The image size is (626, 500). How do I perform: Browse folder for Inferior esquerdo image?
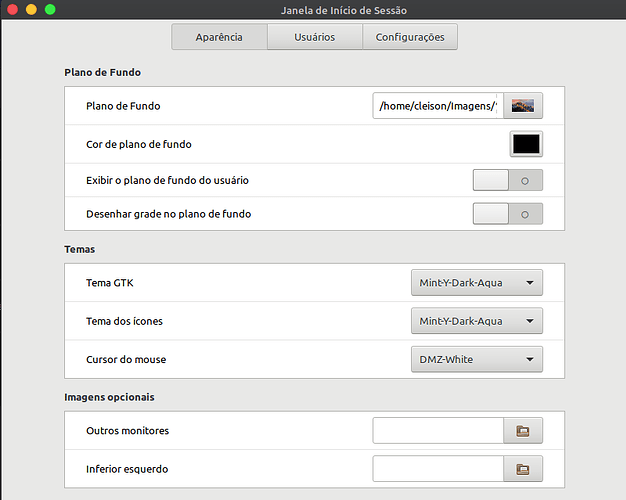(x=523, y=469)
